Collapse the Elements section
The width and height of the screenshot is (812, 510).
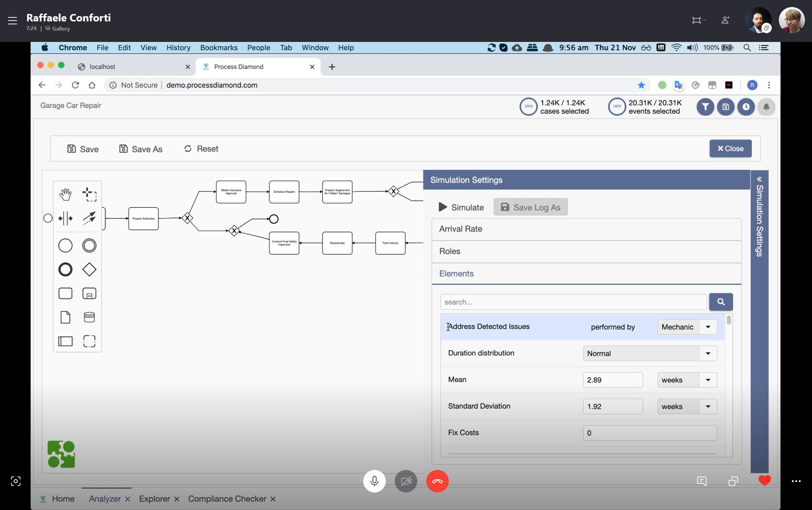(x=586, y=273)
